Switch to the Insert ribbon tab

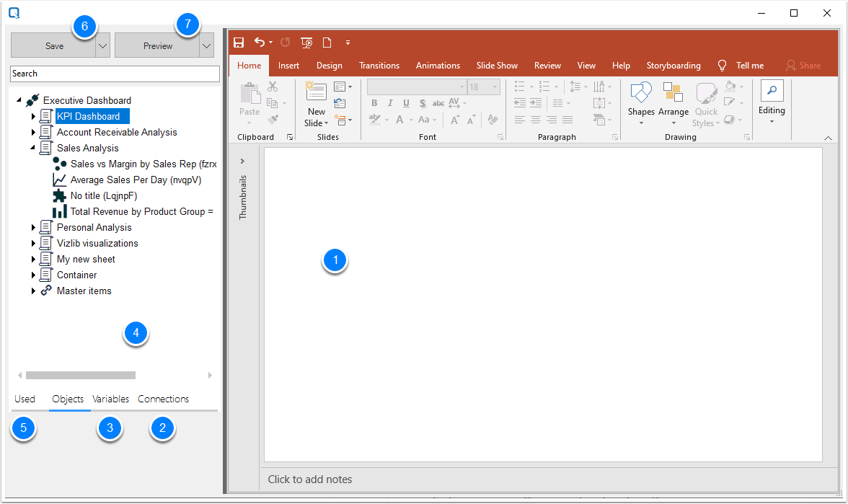tap(288, 66)
